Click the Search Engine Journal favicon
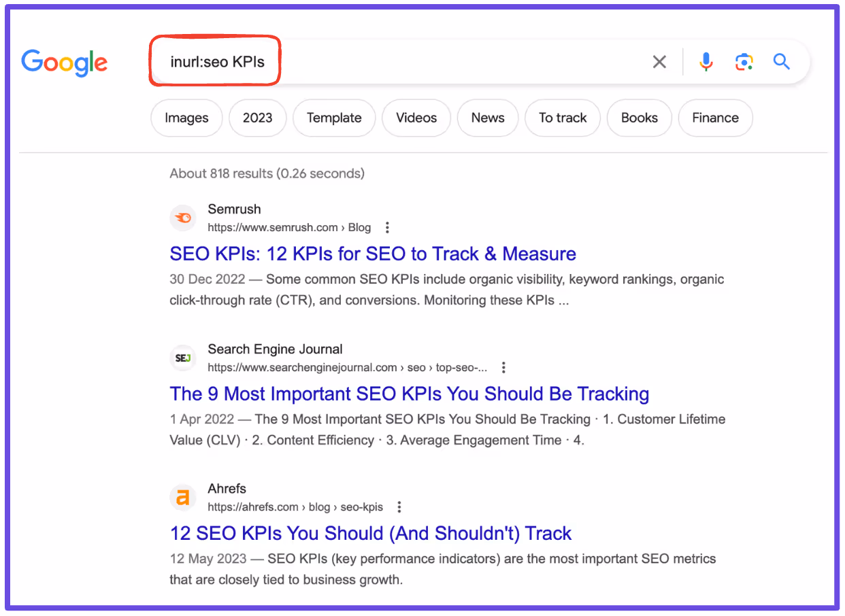The image size is (845, 616). [182, 358]
